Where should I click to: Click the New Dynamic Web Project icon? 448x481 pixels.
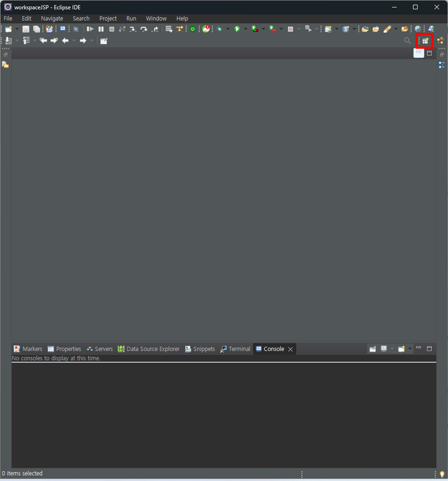(x=328, y=29)
